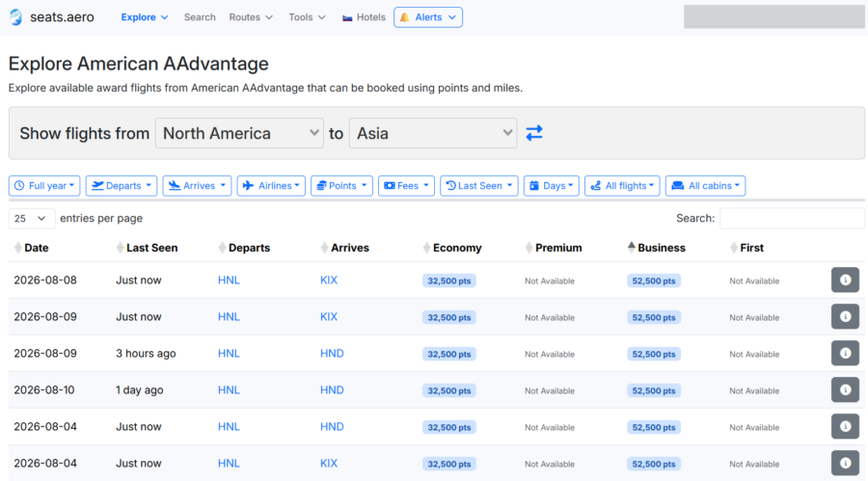The image size is (868, 481).
Task: Focus the table Search input field
Action: (x=792, y=218)
